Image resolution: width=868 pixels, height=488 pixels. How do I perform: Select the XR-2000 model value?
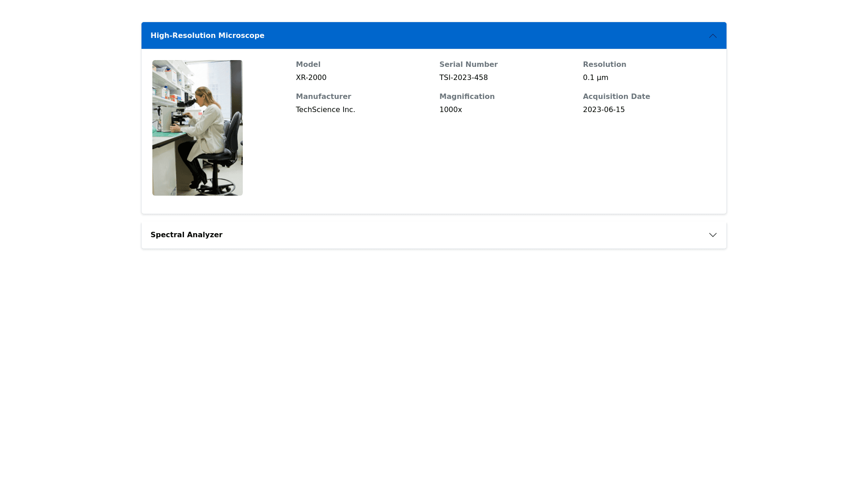tap(311, 78)
